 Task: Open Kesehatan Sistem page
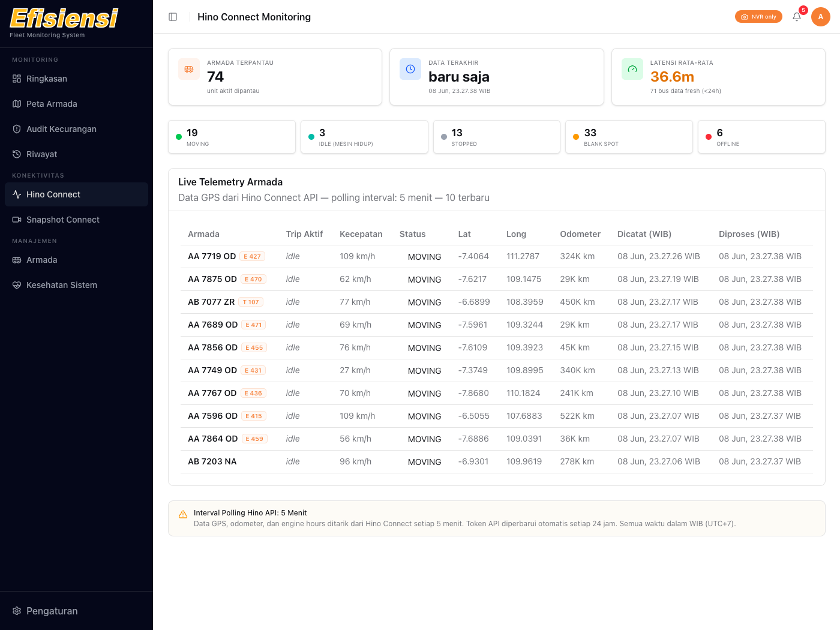point(76,285)
